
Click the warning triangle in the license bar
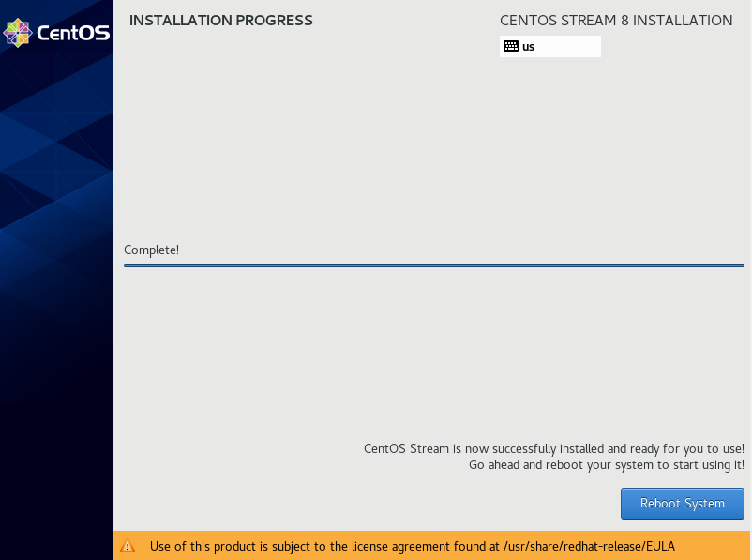[128, 546]
